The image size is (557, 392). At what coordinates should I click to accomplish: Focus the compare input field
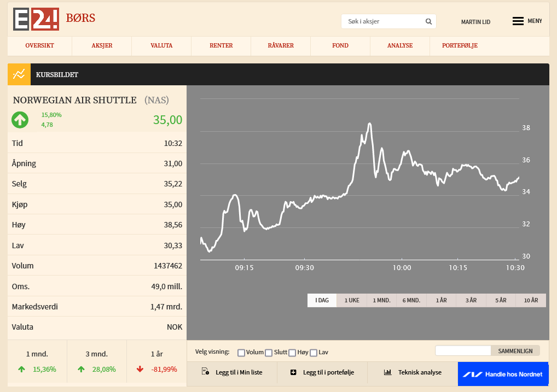click(463, 351)
